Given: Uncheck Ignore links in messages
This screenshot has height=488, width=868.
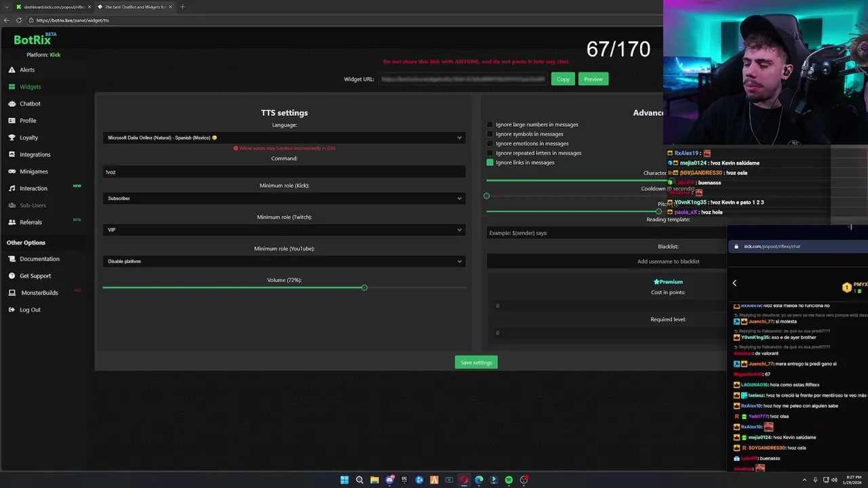Looking at the screenshot, I should [x=490, y=163].
